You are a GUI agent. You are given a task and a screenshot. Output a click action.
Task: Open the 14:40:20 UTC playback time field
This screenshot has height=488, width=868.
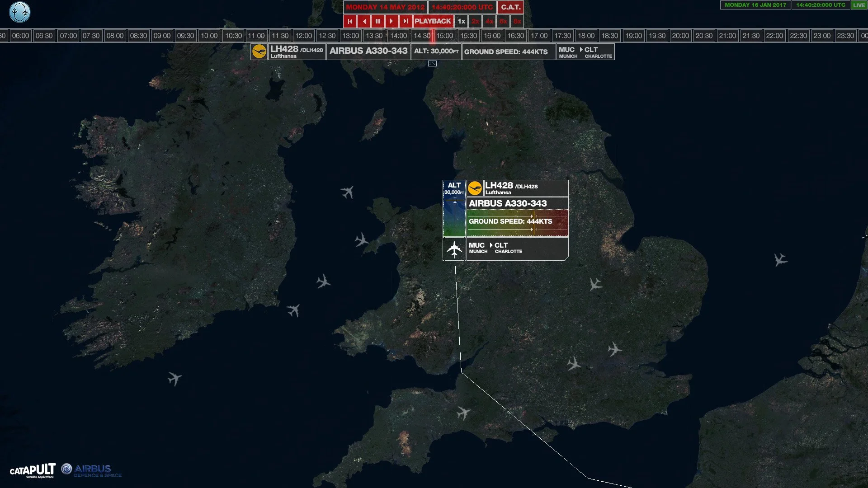(462, 7)
